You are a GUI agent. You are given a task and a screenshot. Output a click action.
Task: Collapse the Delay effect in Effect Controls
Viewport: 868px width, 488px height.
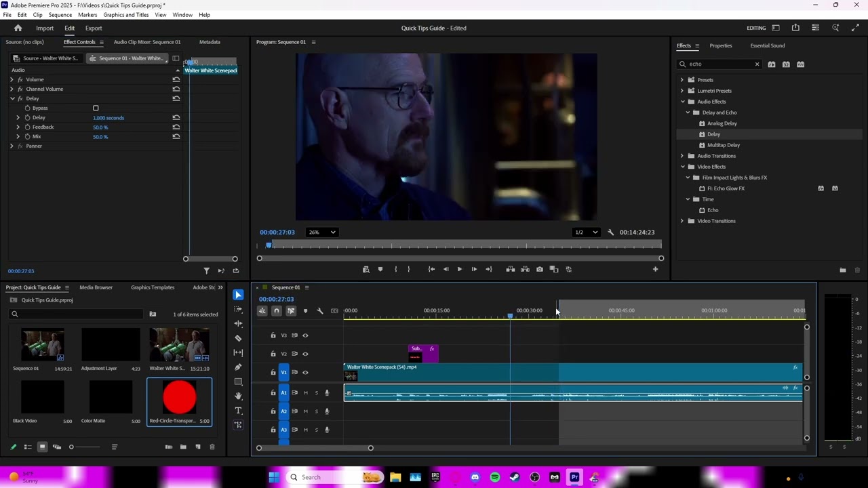tap(12, 98)
